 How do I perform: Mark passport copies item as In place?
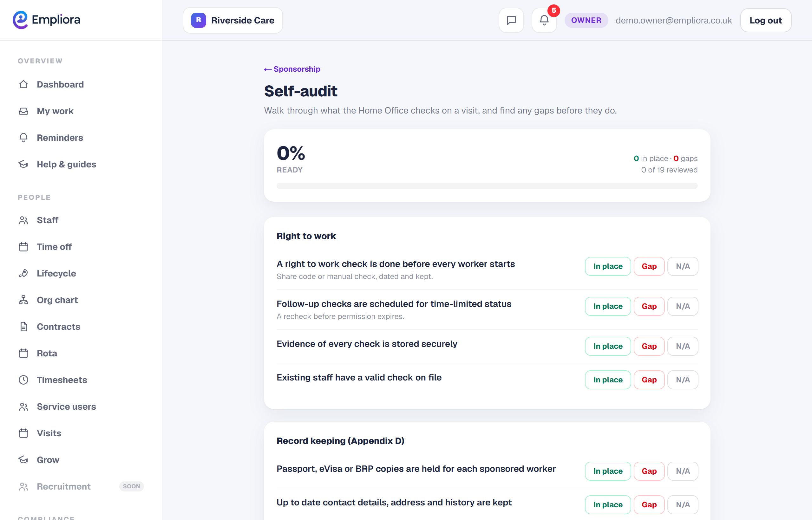(608, 471)
